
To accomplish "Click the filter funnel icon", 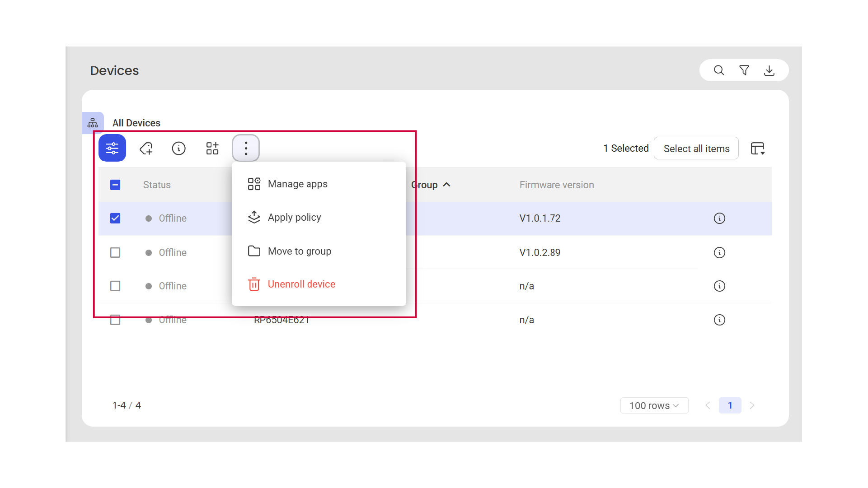I will point(744,70).
